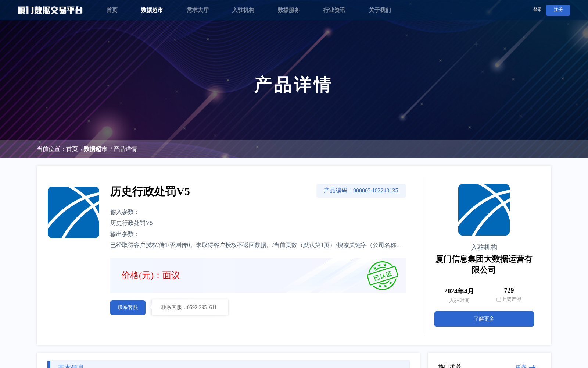Click the green 已认证 stamp icon

coord(382,276)
